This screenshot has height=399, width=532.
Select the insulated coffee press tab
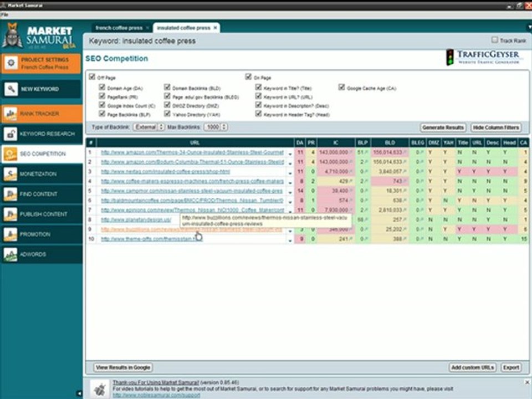pyautogui.click(x=183, y=28)
